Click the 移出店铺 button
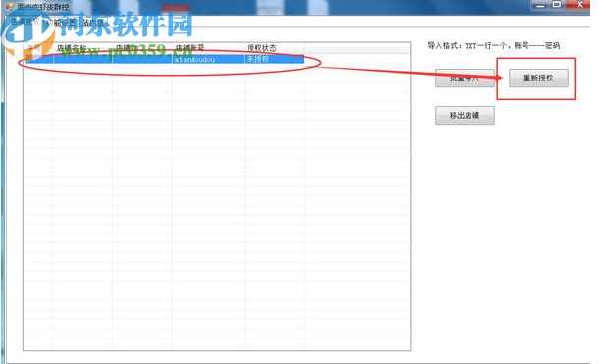Screen dimensions: 606x364 pos(465,115)
